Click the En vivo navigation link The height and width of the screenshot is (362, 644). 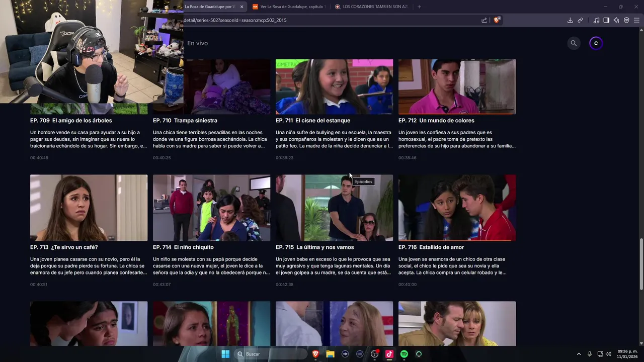click(x=197, y=43)
